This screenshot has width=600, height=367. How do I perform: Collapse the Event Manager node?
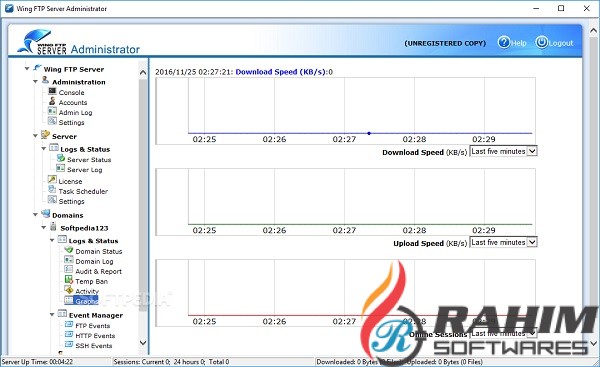(52, 315)
